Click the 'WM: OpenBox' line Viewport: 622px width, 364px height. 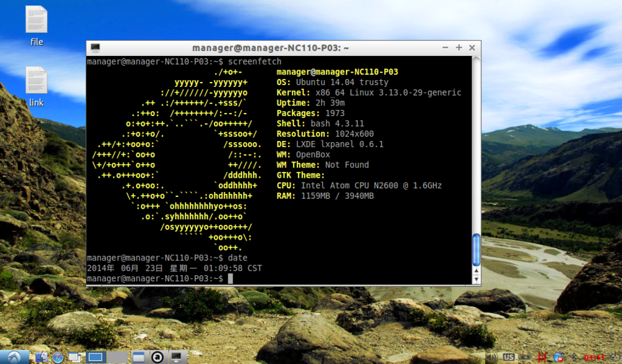303,154
